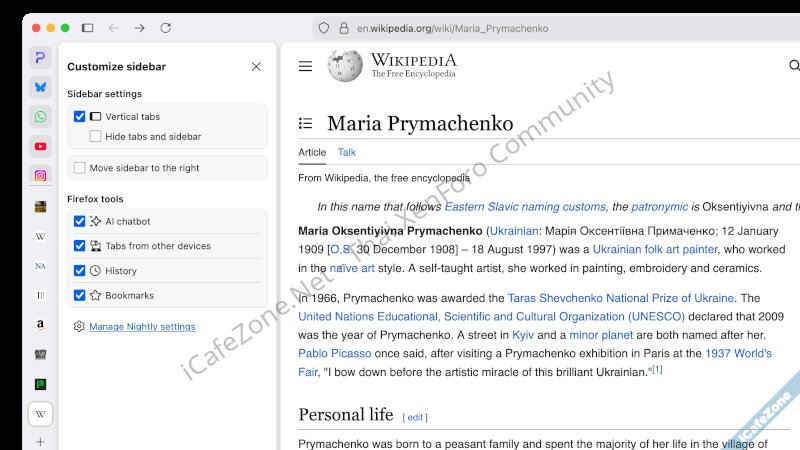Uncheck the Bookmarks tool

pyautogui.click(x=80, y=295)
